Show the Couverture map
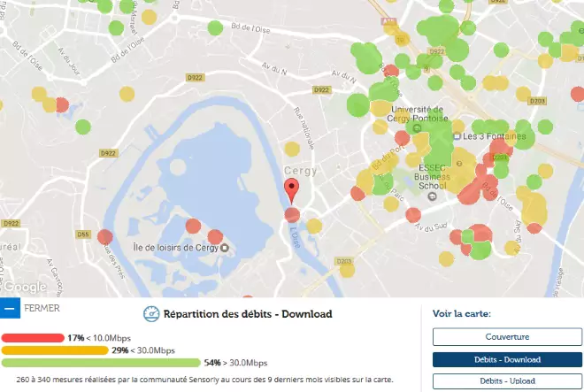The image size is (584, 392). [x=506, y=337]
